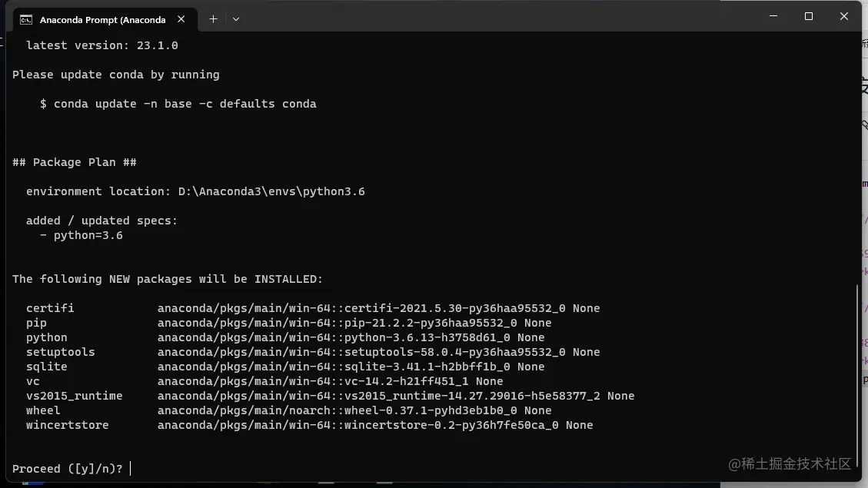The height and width of the screenshot is (488, 868).
Task: Close the terminal window
Action: pos(843,17)
